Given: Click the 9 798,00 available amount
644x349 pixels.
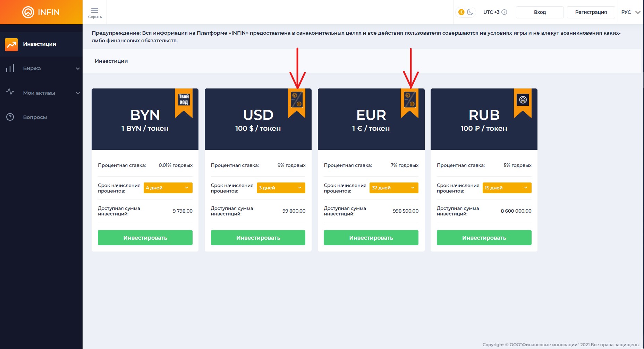Looking at the screenshot, I should [x=183, y=211].
